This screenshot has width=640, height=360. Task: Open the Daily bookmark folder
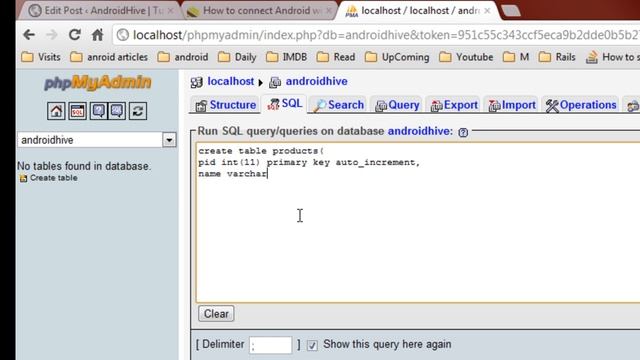237,57
